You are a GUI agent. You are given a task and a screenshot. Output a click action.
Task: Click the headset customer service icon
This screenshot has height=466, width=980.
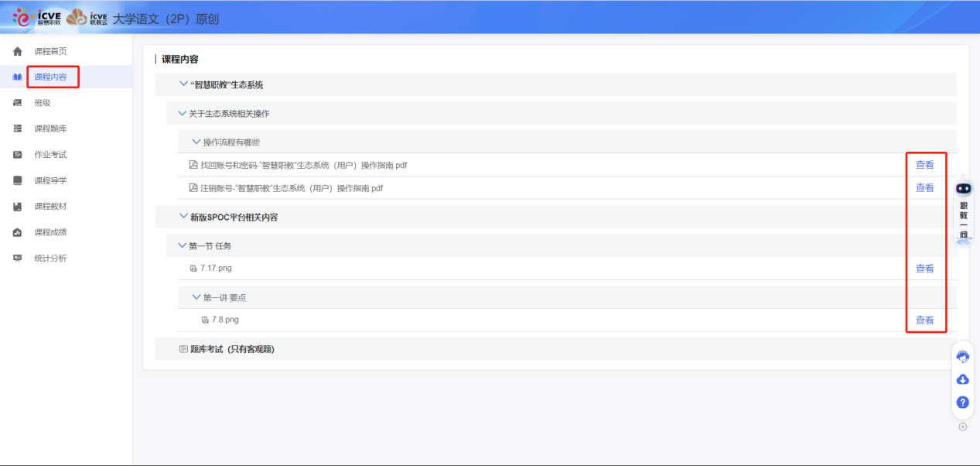(x=963, y=356)
